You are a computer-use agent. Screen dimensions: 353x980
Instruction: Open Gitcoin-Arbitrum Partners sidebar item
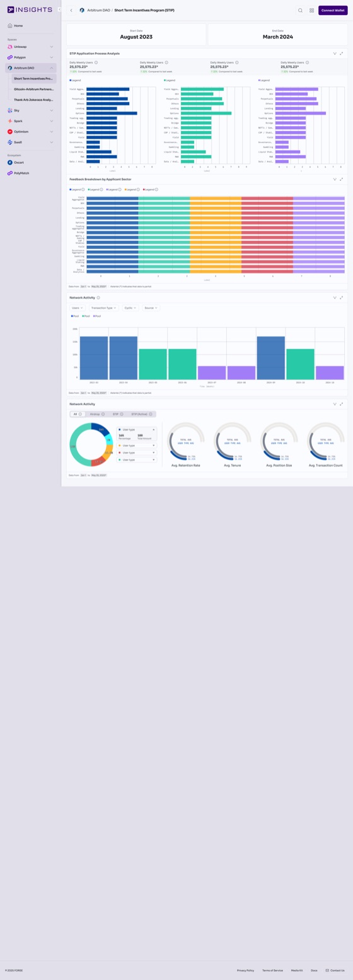[33, 89]
